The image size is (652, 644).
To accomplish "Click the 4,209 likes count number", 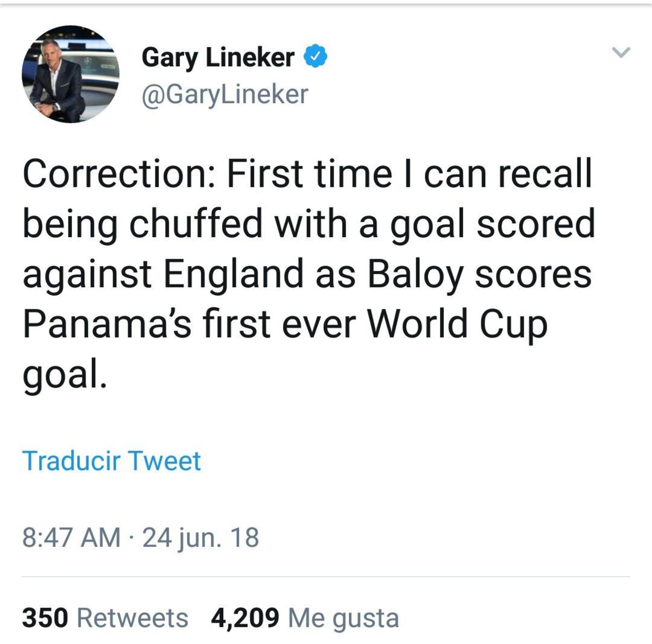I will [245, 617].
